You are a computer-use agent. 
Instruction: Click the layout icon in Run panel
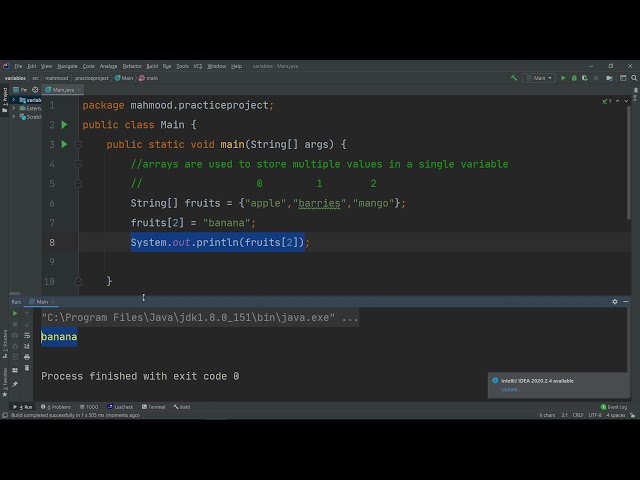(x=15, y=370)
